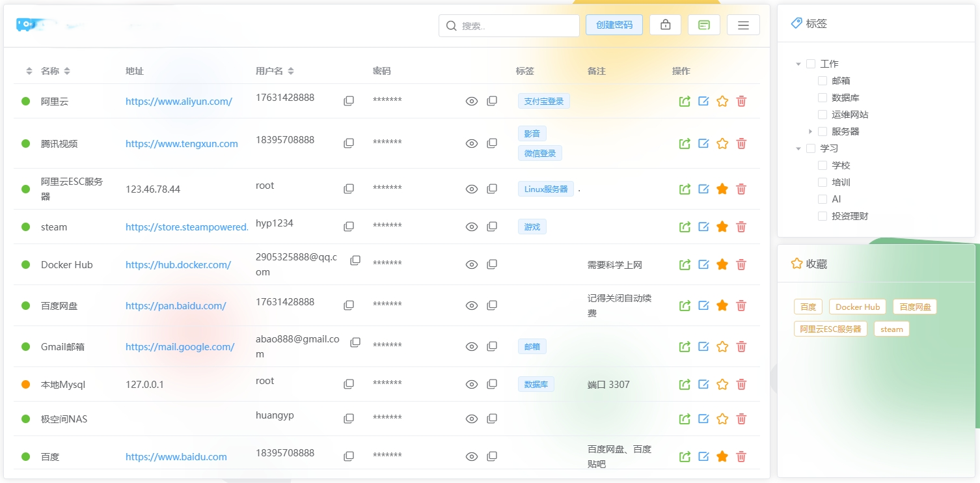Image resolution: width=980 pixels, height=483 pixels.
Task: Edit the Docker Hub entry
Action: click(x=703, y=264)
